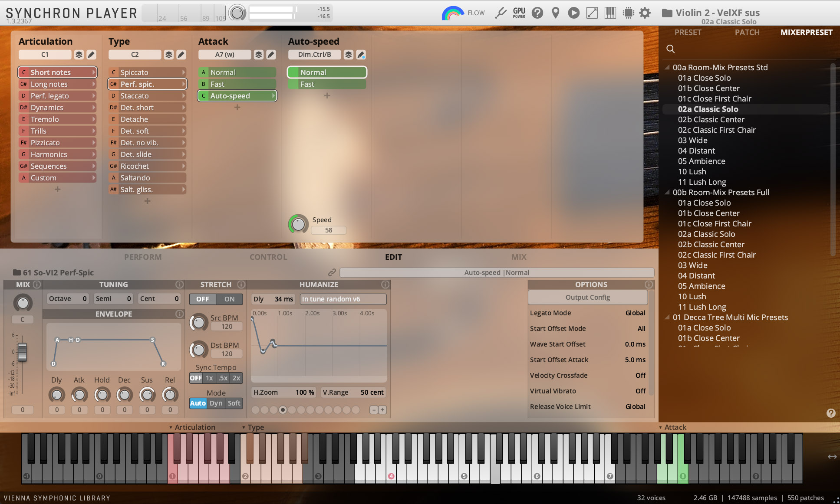
Task: Collapse 01 Decca Tree Multi Mic Presets
Action: point(667,317)
